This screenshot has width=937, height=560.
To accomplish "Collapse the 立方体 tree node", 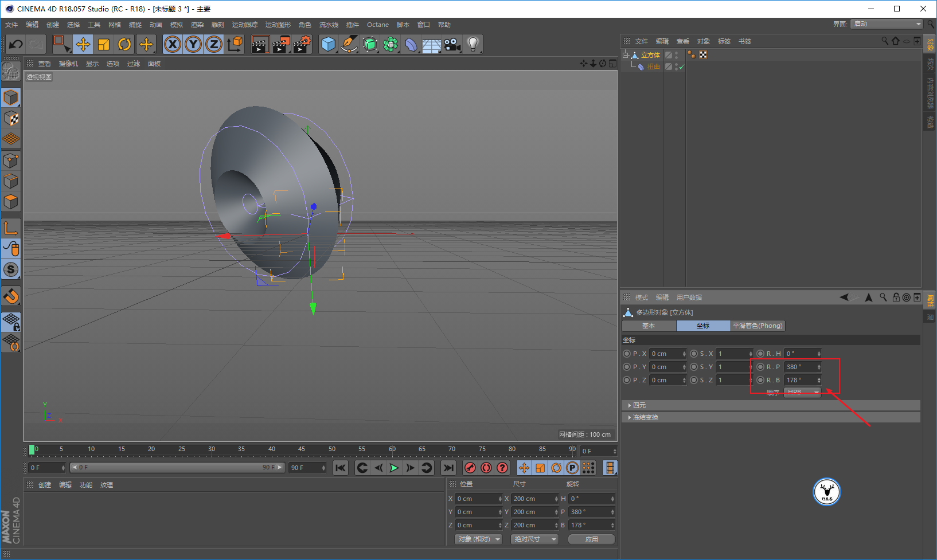I will click(626, 55).
